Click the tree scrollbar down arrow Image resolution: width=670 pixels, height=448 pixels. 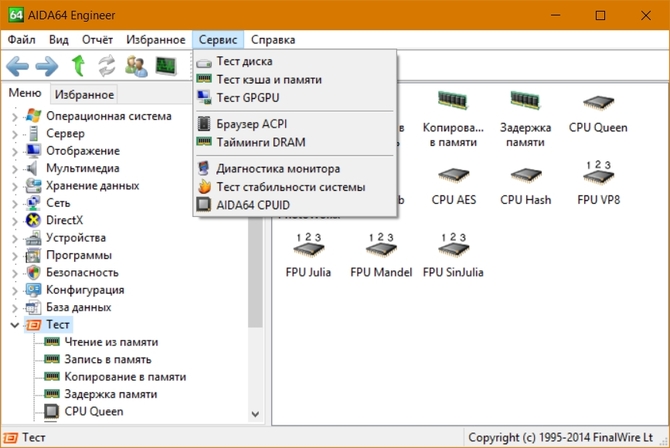click(256, 414)
